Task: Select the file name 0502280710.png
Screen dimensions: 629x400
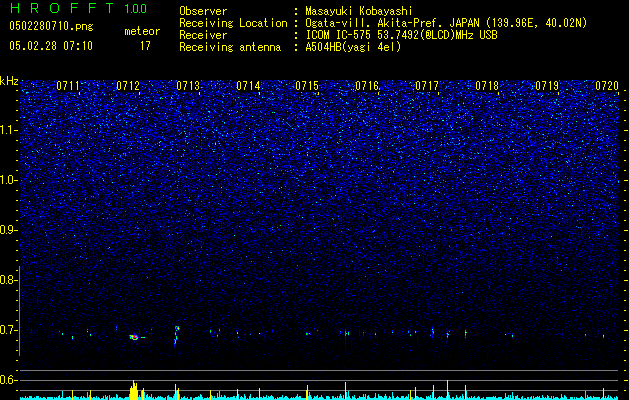Action: [51, 26]
